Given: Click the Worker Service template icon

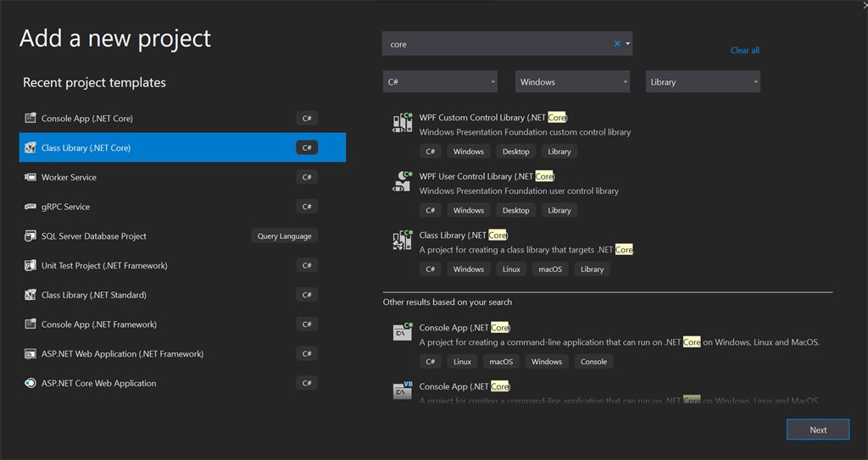Looking at the screenshot, I should [x=31, y=177].
